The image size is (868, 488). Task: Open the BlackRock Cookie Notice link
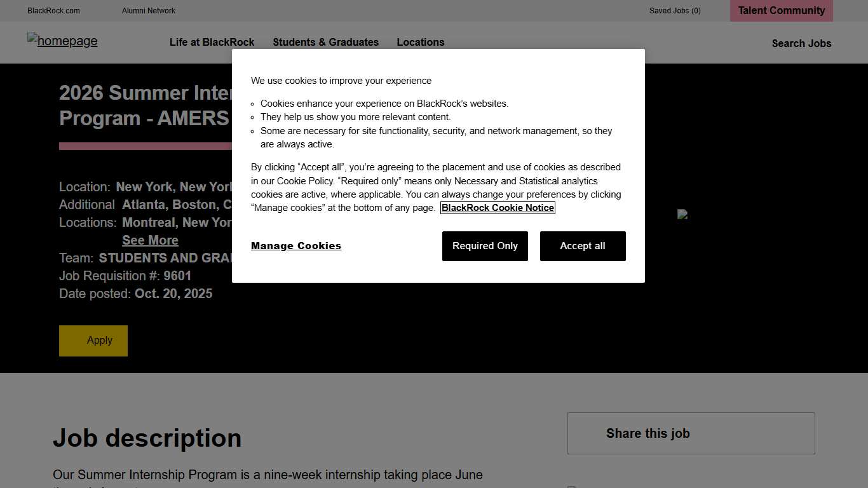point(498,208)
